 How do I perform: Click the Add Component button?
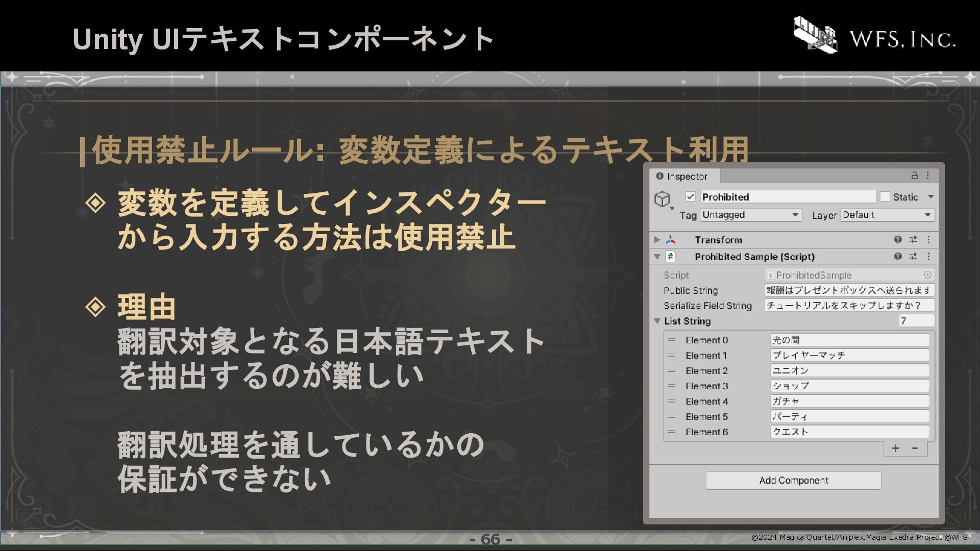pyautogui.click(x=794, y=481)
